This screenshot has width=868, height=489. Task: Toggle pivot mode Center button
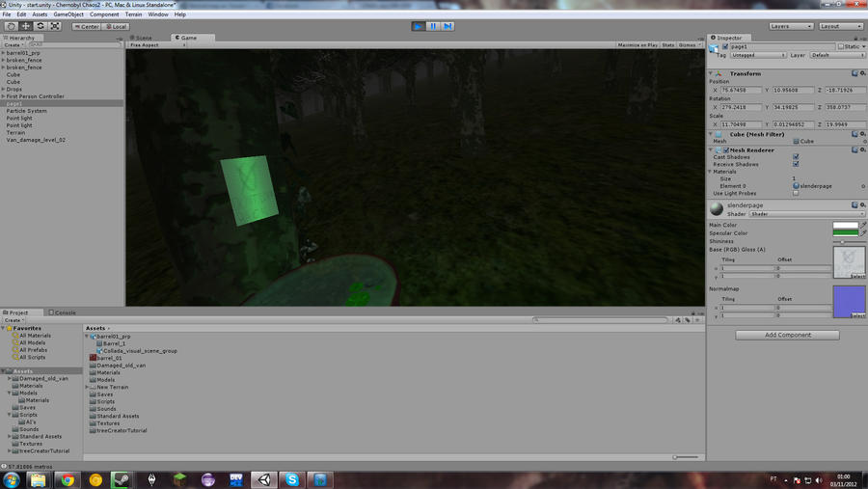(87, 27)
